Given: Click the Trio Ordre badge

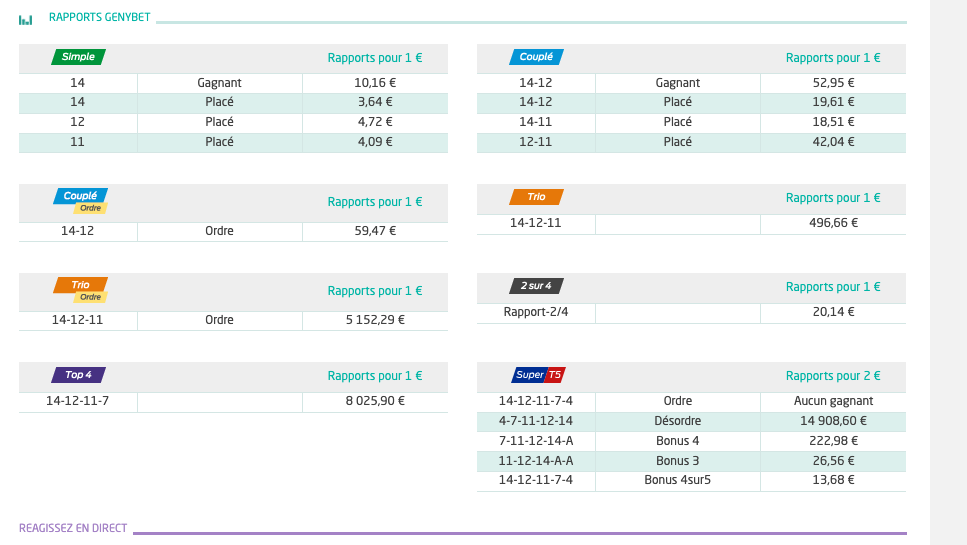Looking at the screenshot, I should tap(81, 290).
